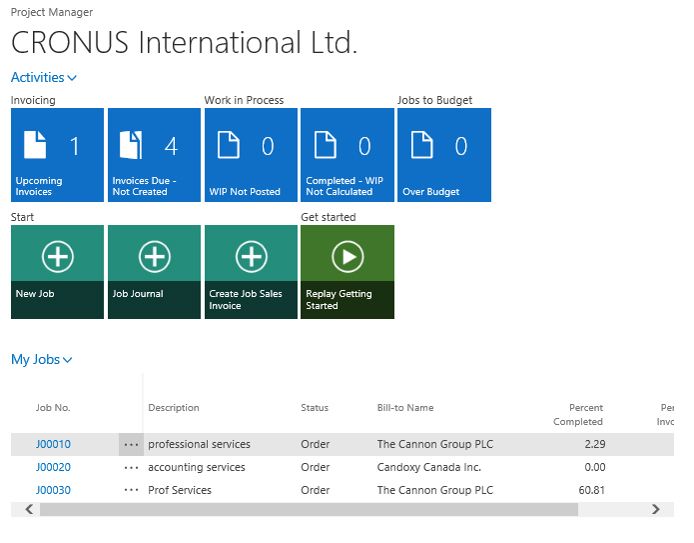Open the Upcoming Invoices tile
The image size is (694, 543).
[x=57, y=155]
